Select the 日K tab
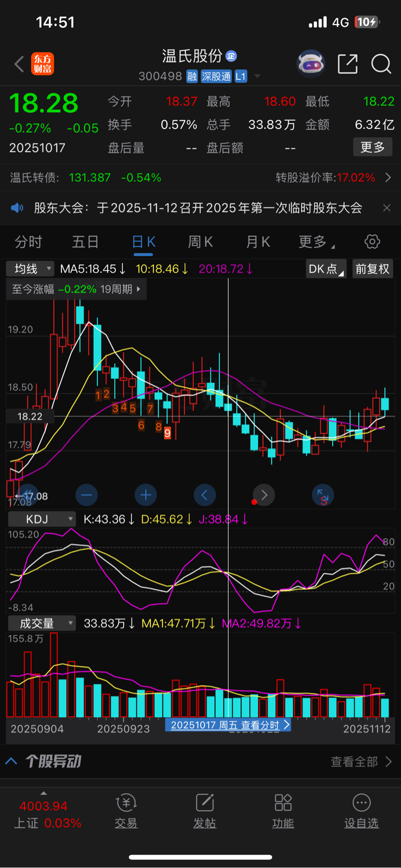 pos(144,242)
